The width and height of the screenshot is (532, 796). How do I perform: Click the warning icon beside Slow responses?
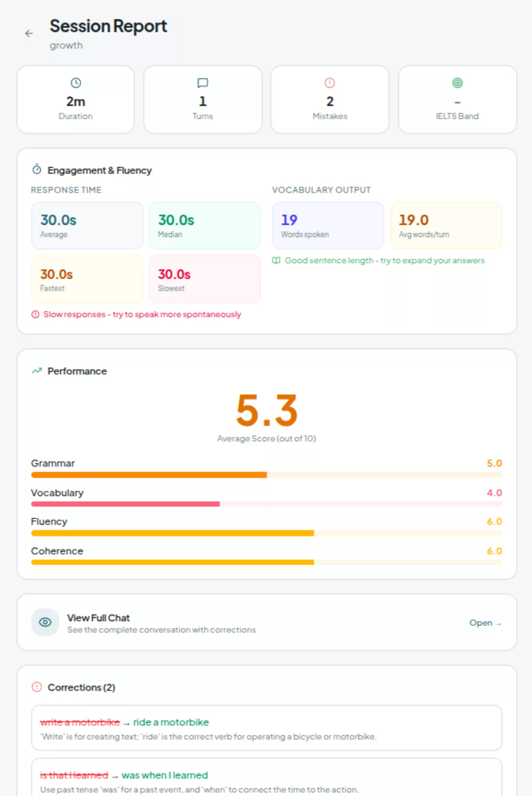pyautogui.click(x=35, y=314)
